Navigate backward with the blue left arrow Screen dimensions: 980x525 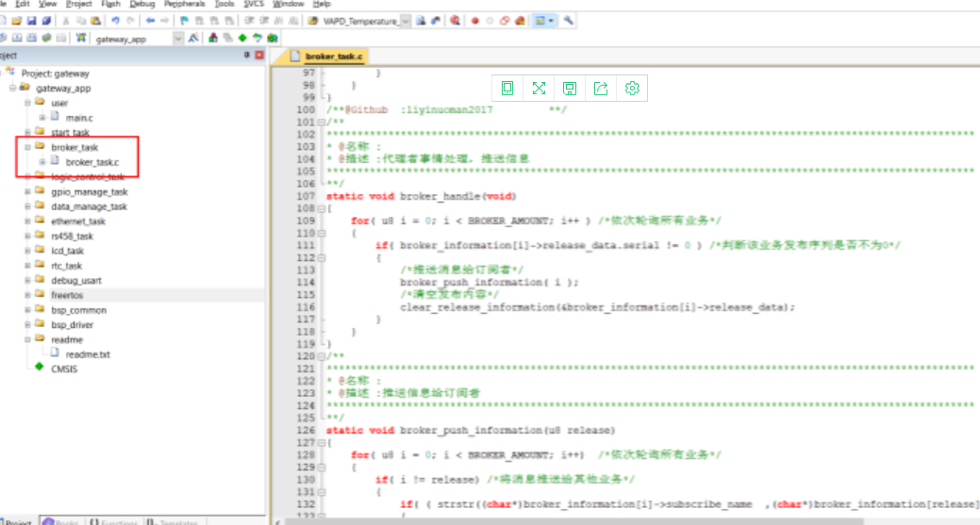pyautogui.click(x=150, y=21)
